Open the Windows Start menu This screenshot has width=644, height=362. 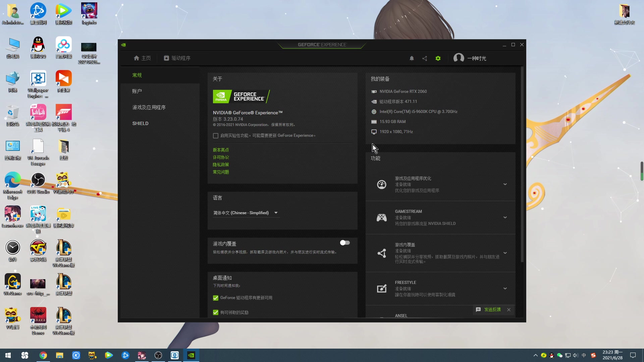point(8,355)
